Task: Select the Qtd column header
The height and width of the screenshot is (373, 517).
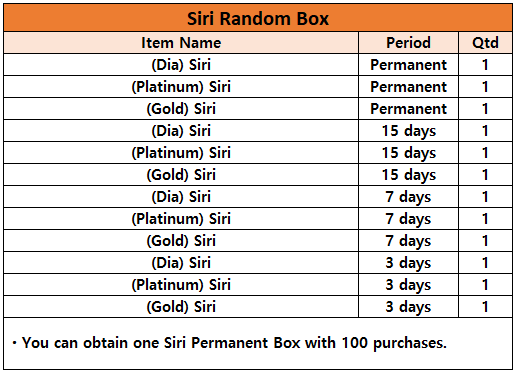Action: (485, 43)
